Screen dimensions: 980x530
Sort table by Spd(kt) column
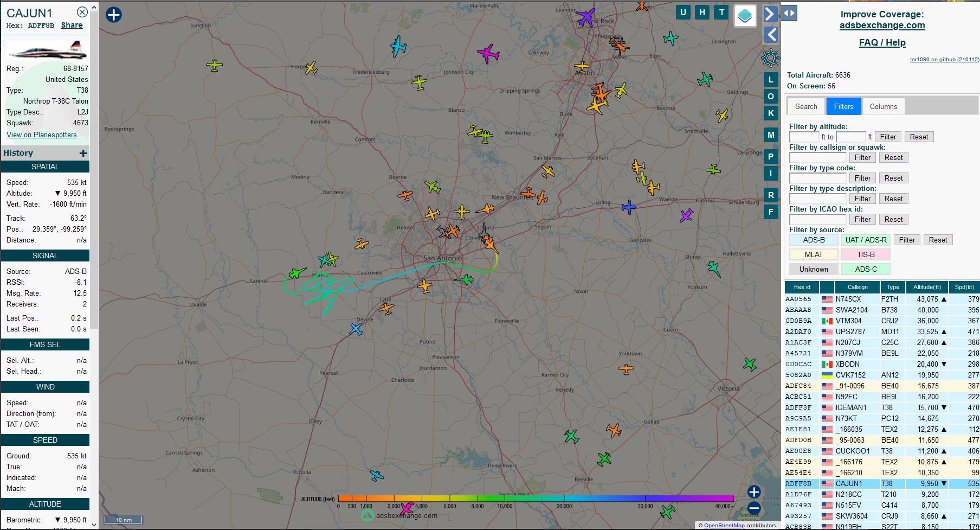pos(964,287)
